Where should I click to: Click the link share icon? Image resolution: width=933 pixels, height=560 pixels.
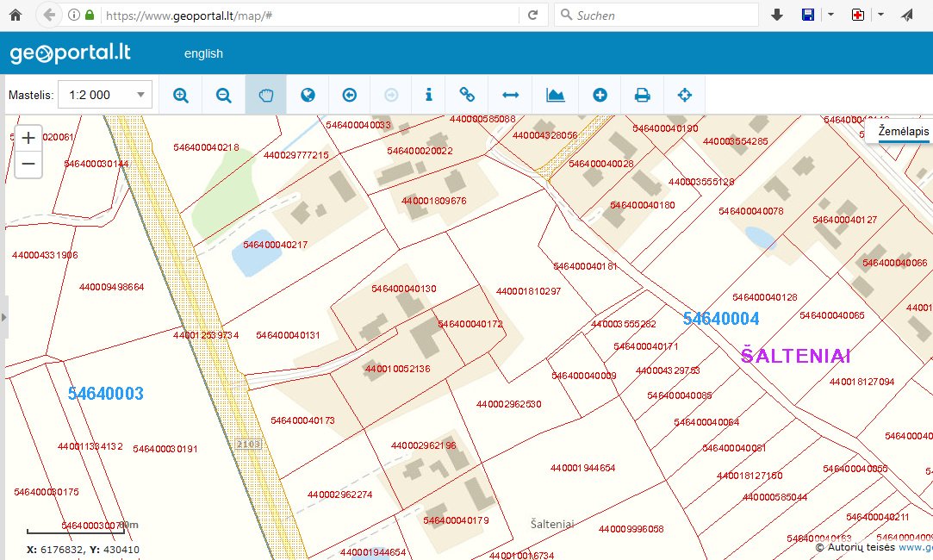click(467, 95)
